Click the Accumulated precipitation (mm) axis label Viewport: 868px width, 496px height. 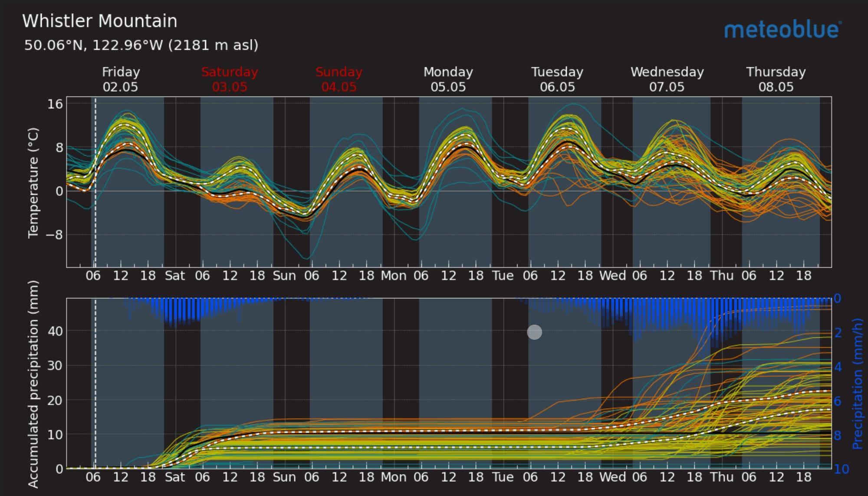[33, 384]
